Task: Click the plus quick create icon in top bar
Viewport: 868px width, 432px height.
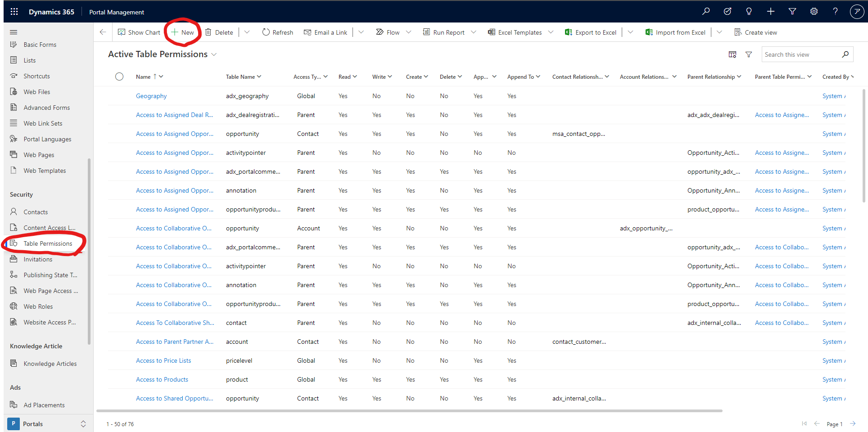Action: (x=771, y=12)
